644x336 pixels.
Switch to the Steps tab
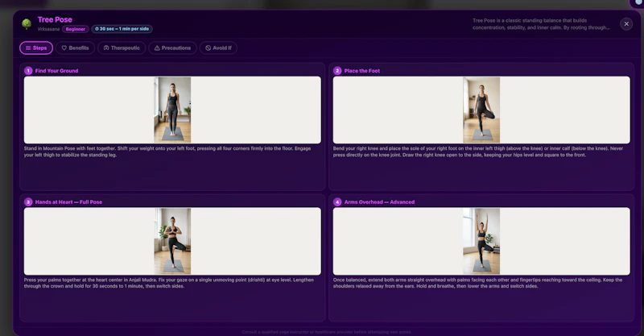tap(36, 48)
